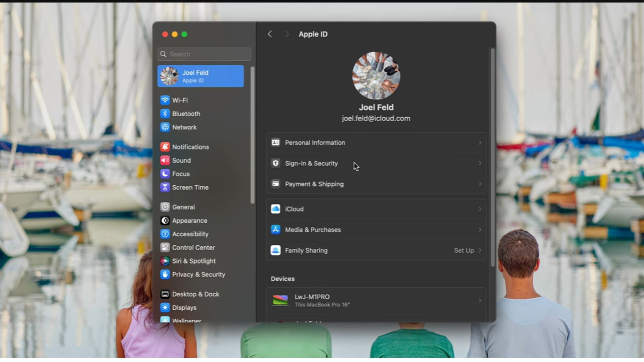Click the General gear icon

pyautogui.click(x=165, y=207)
